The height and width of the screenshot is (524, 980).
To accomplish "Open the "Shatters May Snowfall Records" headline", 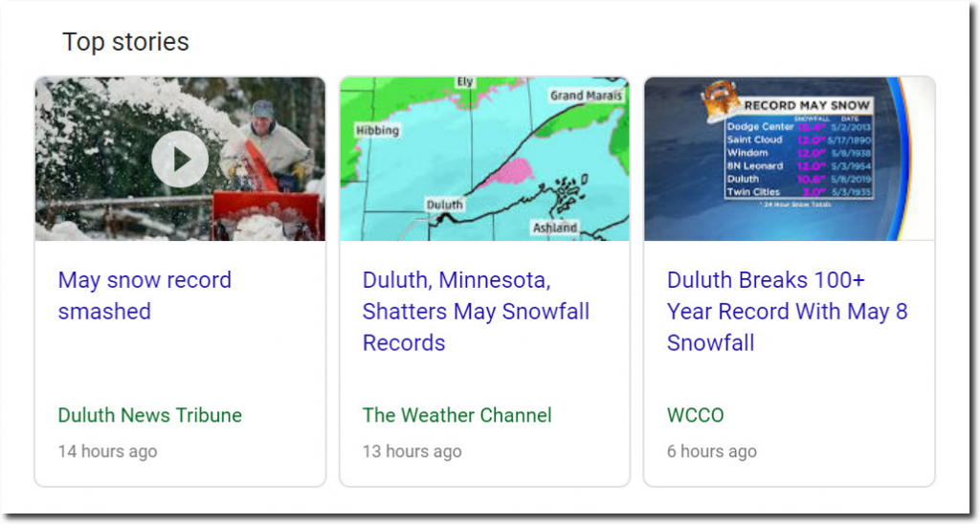I will [476, 312].
